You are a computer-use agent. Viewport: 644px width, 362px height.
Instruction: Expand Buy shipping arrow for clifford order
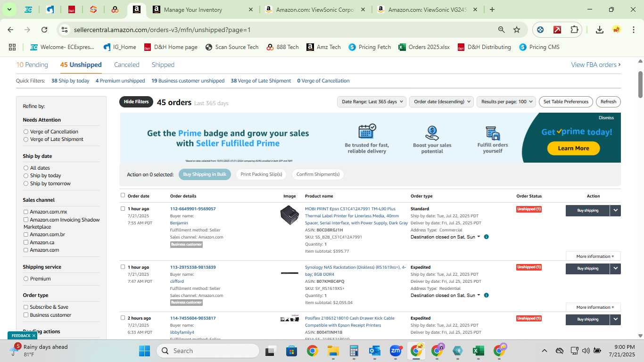tap(615, 269)
